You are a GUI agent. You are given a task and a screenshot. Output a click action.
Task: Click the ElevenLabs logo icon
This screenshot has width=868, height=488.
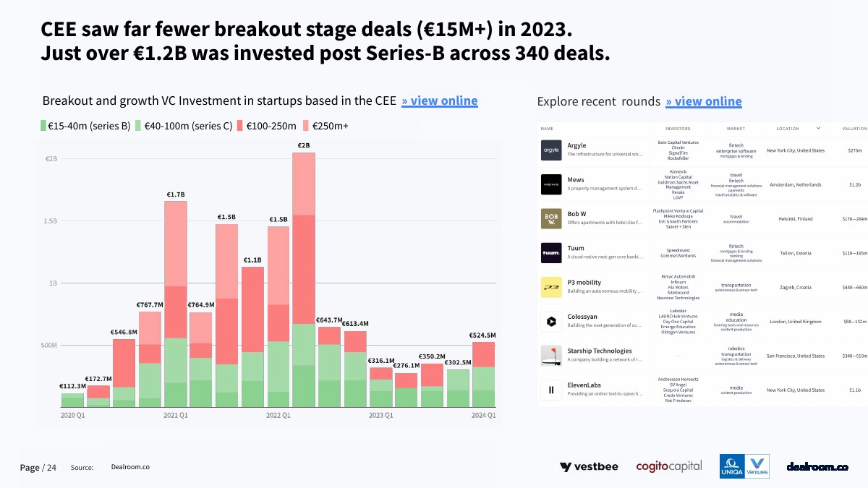pos(551,390)
